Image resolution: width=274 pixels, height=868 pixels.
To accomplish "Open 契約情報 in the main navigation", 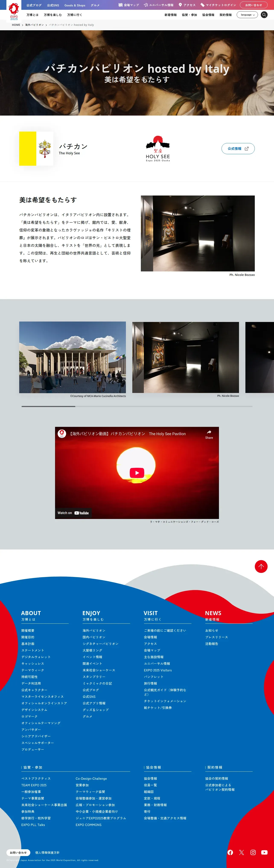I will [226, 15].
